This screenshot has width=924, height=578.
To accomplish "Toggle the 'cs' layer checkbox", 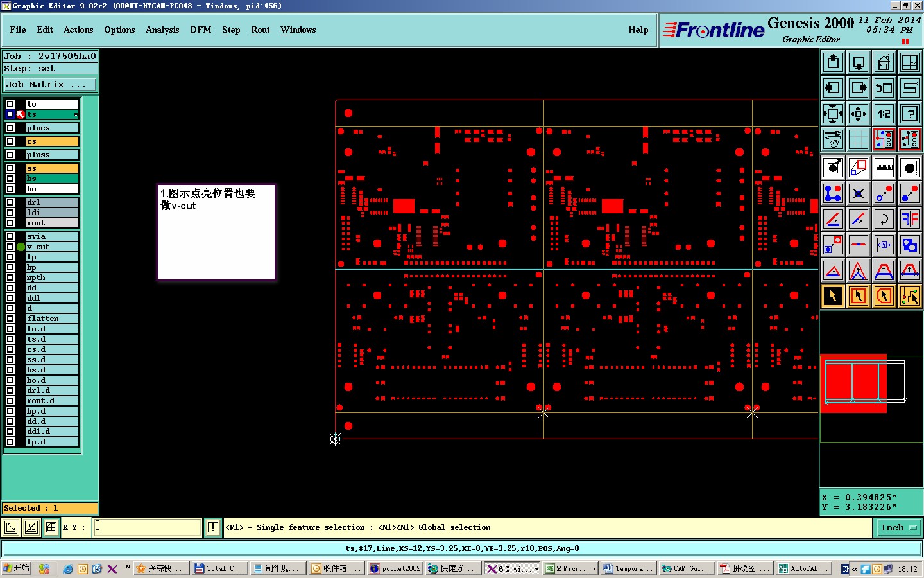I will pos(10,141).
